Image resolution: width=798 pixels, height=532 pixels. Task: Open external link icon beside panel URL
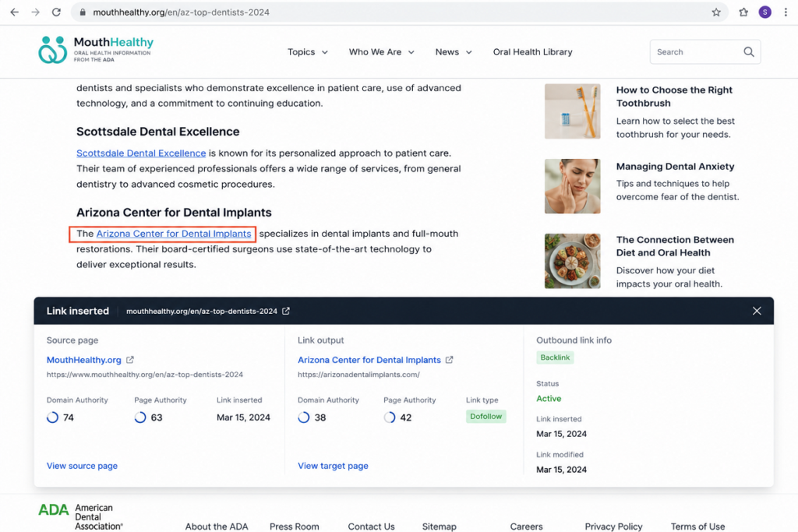(x=286, y=311)
